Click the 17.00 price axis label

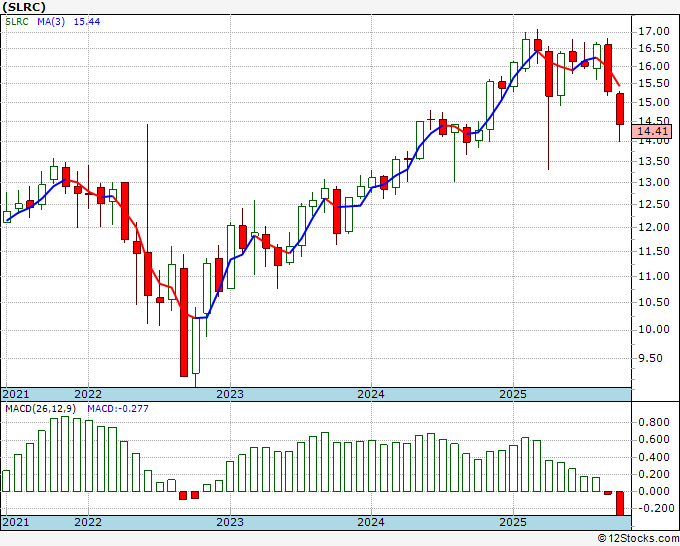pos(653,32)
